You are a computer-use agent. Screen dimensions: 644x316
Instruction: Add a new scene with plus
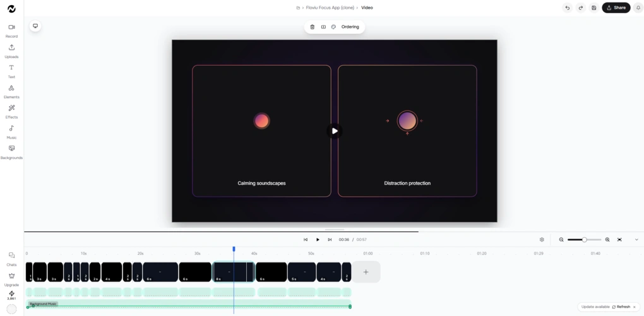coord(366,272)
